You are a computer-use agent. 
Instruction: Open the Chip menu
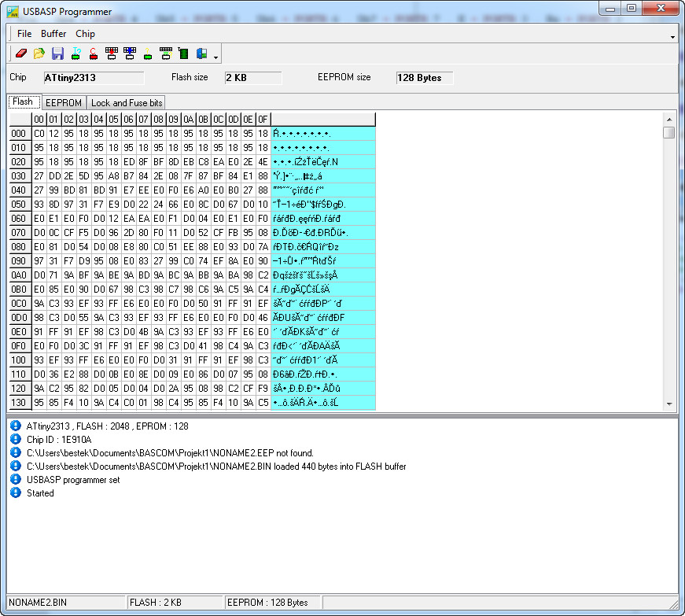[x=85, y=34]
